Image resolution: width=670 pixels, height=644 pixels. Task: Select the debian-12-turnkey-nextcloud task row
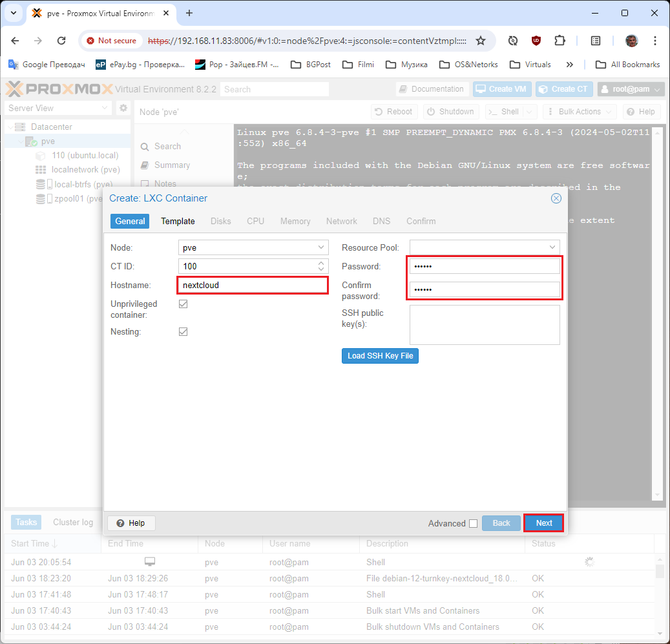pyautogui.click(x=329, y=579)
